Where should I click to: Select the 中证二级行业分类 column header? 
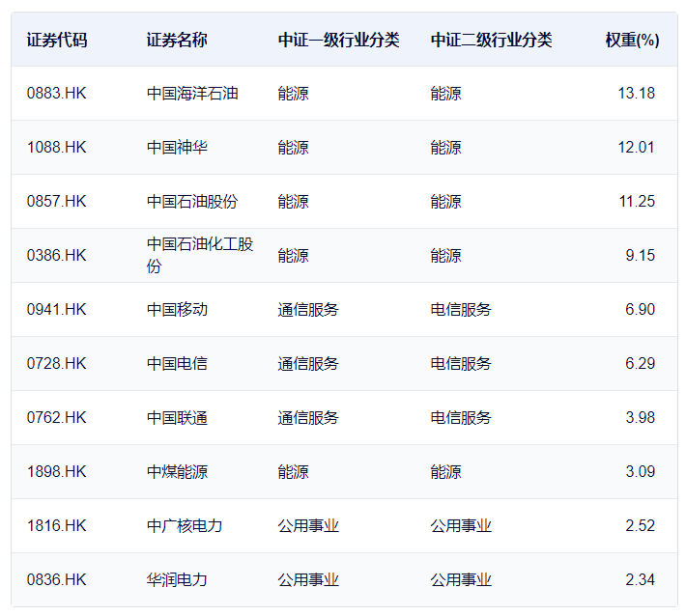tap(492, 40)
